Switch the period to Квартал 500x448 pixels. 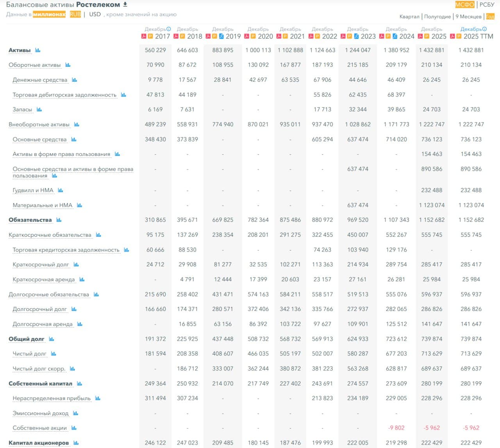409,16
